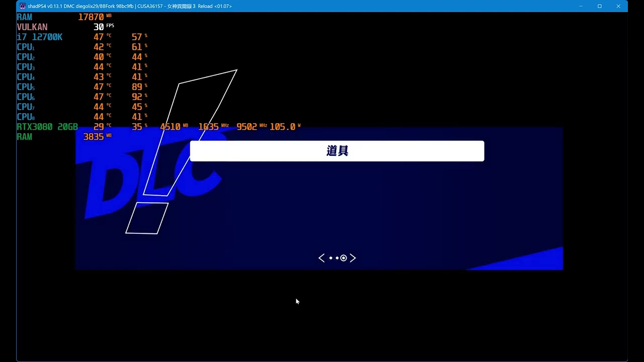
Task: Jump to the first page indicator dot
Action: tap(331, 258)
